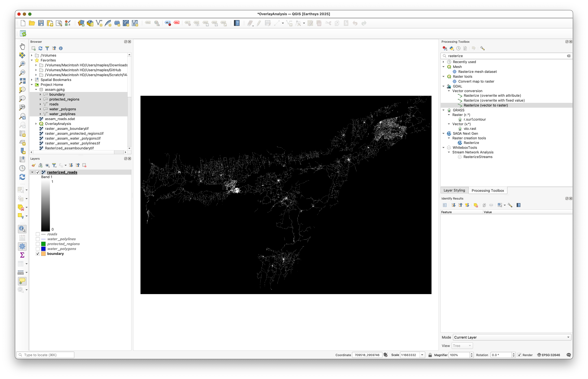Save the current project
The height and width of the screenshot is (379, 588).
41,23
